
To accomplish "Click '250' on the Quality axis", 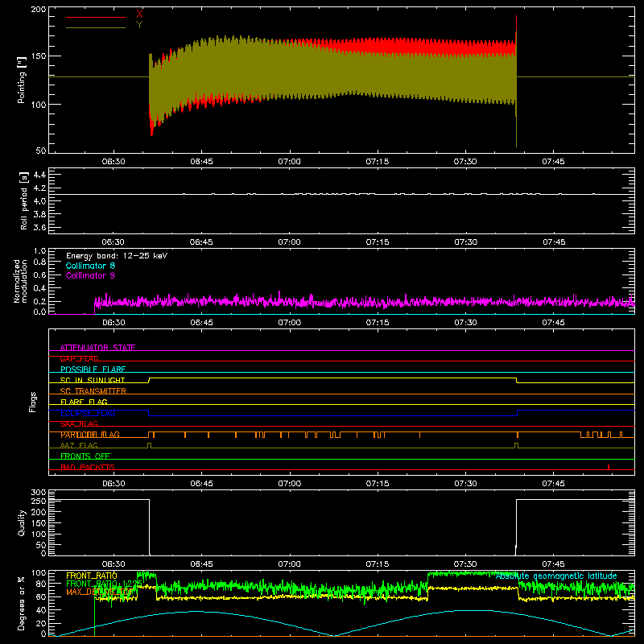I will [x=39, y=501].
